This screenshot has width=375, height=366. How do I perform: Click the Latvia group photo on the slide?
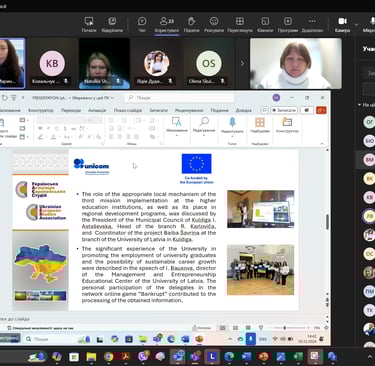coord(260,270)
